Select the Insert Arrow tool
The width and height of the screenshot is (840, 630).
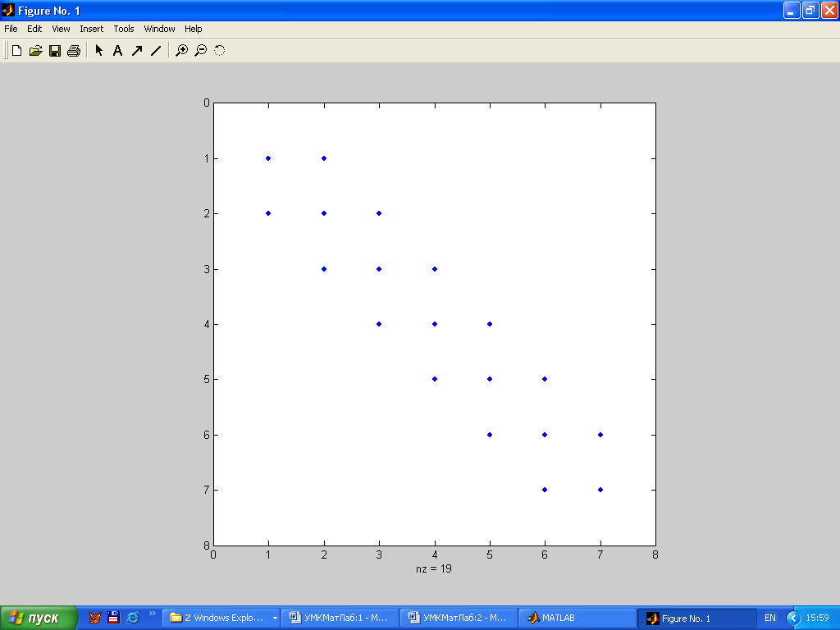pyautogui.click(x=137, y=51)
